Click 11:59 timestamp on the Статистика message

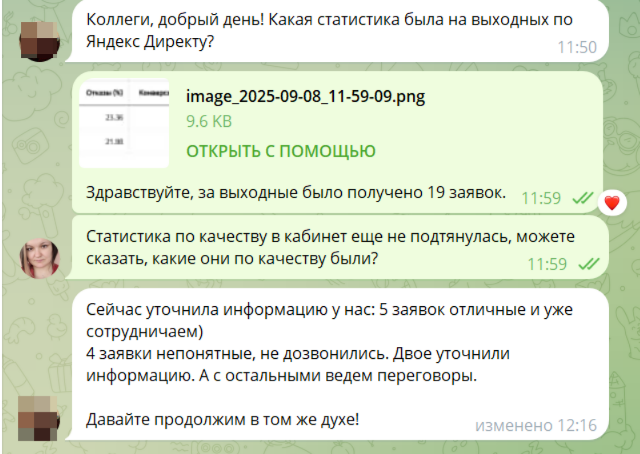[x=547, y=264]
